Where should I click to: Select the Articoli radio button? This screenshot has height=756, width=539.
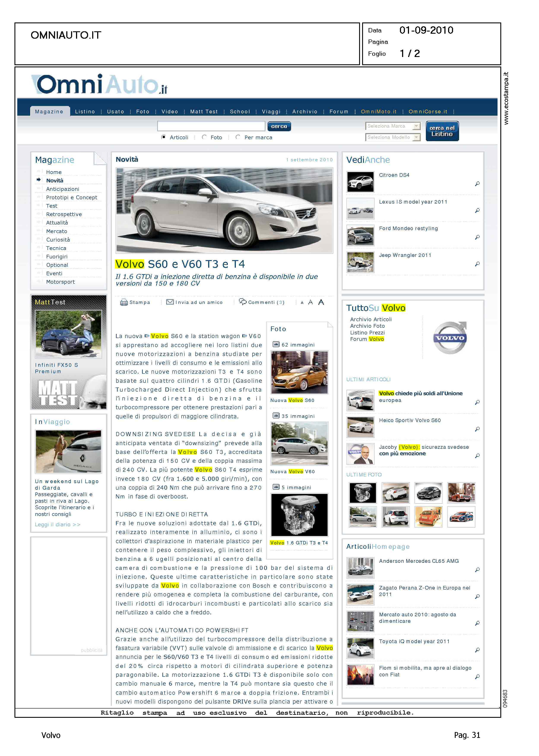click(164, 137)
